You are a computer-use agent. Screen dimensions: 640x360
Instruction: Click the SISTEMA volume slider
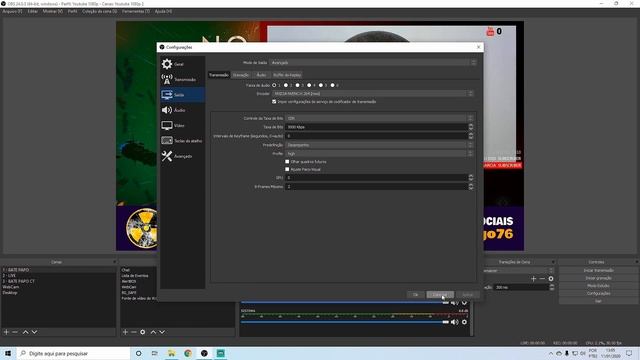pos(344,322)
